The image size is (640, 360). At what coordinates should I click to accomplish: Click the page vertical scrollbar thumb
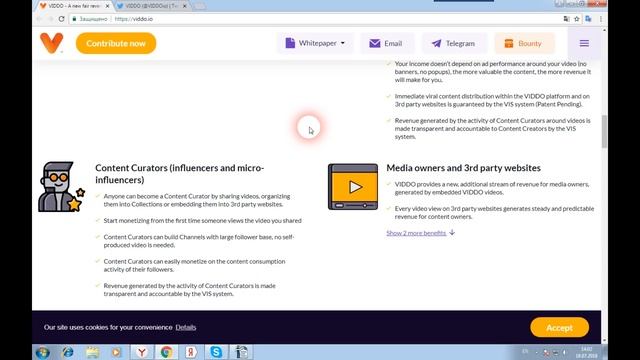pos(604,131)
